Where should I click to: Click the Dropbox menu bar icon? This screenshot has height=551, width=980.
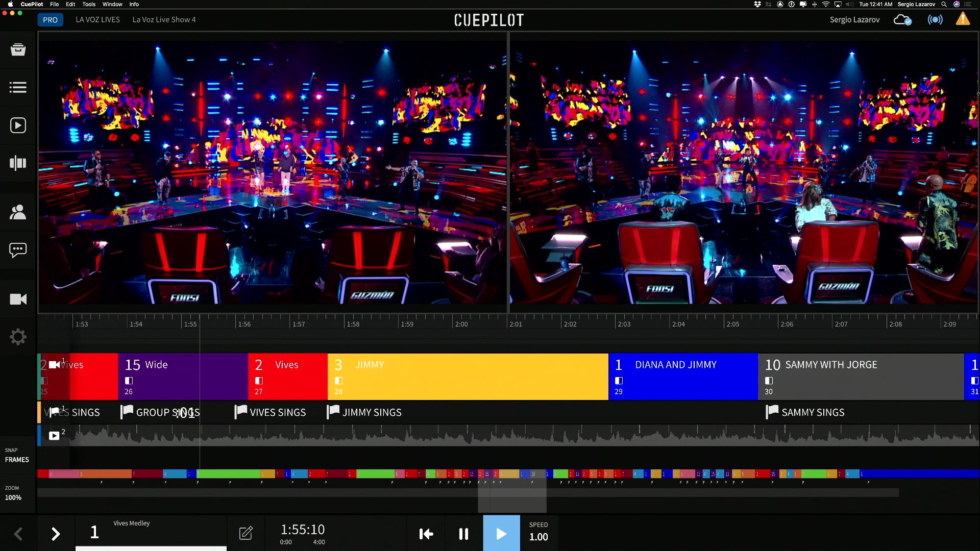point(757,4)
